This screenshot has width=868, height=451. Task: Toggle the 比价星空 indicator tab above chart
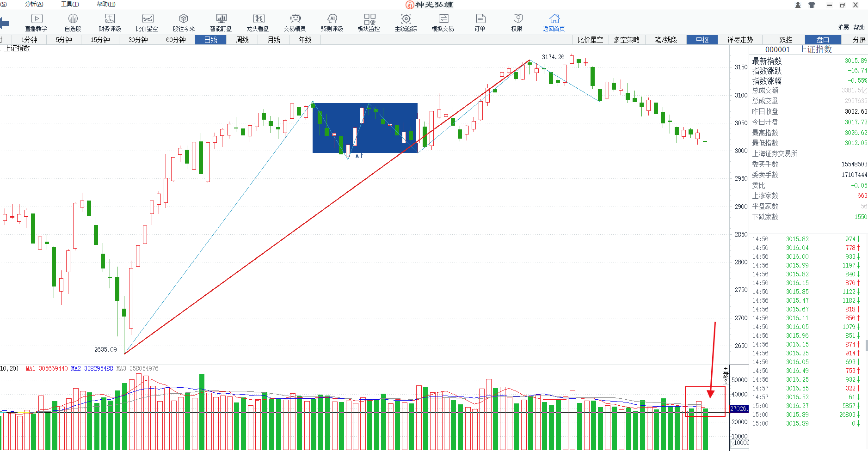(590, 40)
